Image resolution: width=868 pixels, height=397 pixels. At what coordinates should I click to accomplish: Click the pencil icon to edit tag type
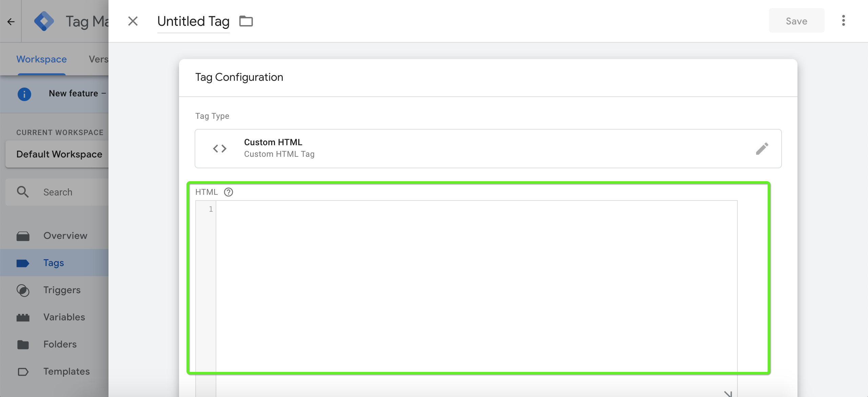coord(762,149)
